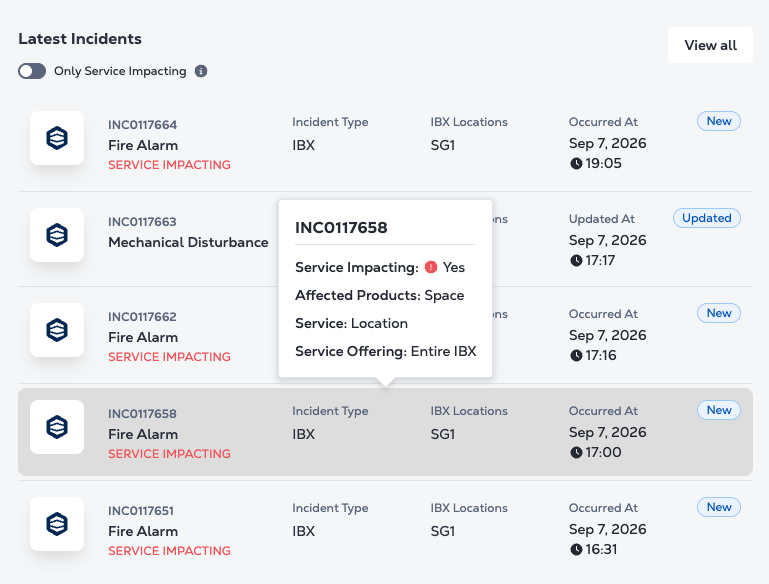Click the clock icon next to 19:05
The height and width of the screenshot is (584, 769).
(576, 163)
